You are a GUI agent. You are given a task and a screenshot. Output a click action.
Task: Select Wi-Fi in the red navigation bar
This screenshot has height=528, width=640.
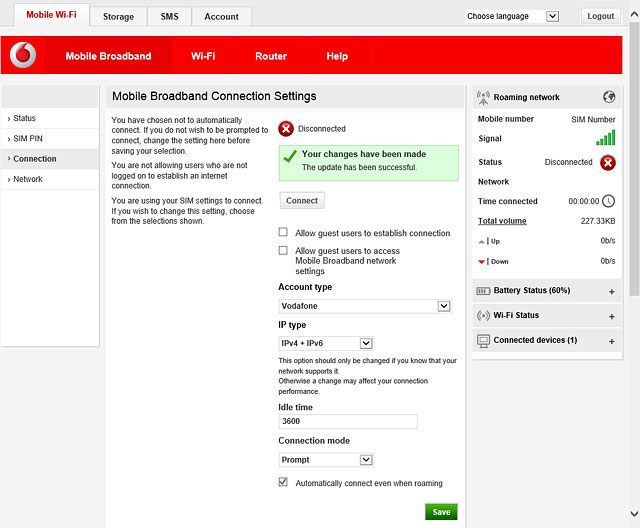pyautogui.click(x=203, y=56)
